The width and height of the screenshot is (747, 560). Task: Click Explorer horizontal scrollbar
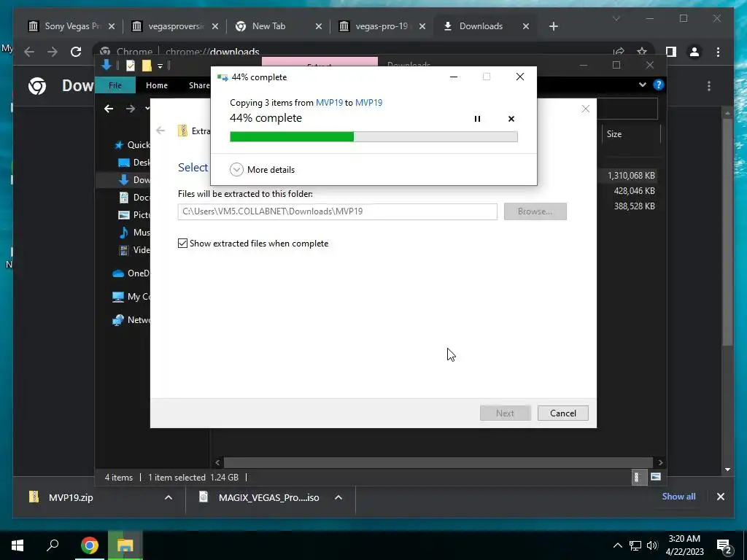coord(438,462)
